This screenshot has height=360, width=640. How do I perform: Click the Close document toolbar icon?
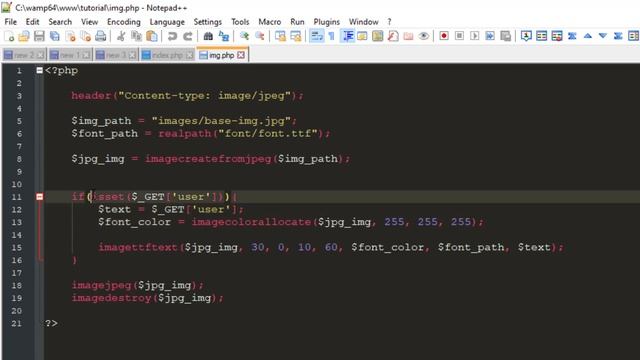(x=70, y=36)
